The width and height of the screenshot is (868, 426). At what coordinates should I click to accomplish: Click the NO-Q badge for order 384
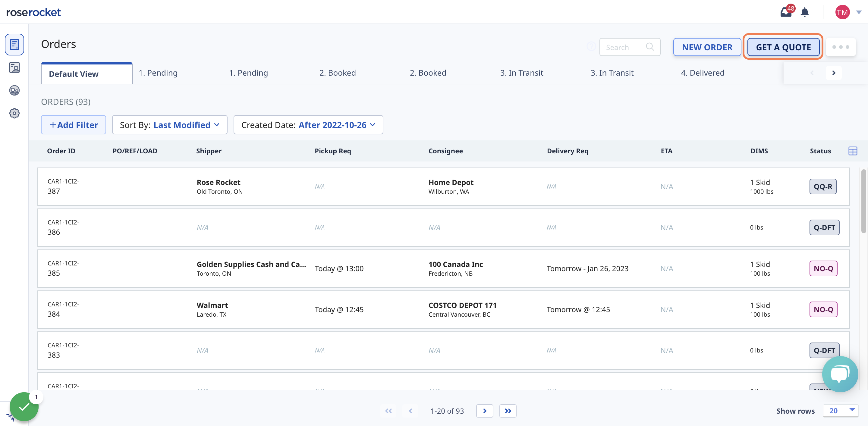point(823,309)
